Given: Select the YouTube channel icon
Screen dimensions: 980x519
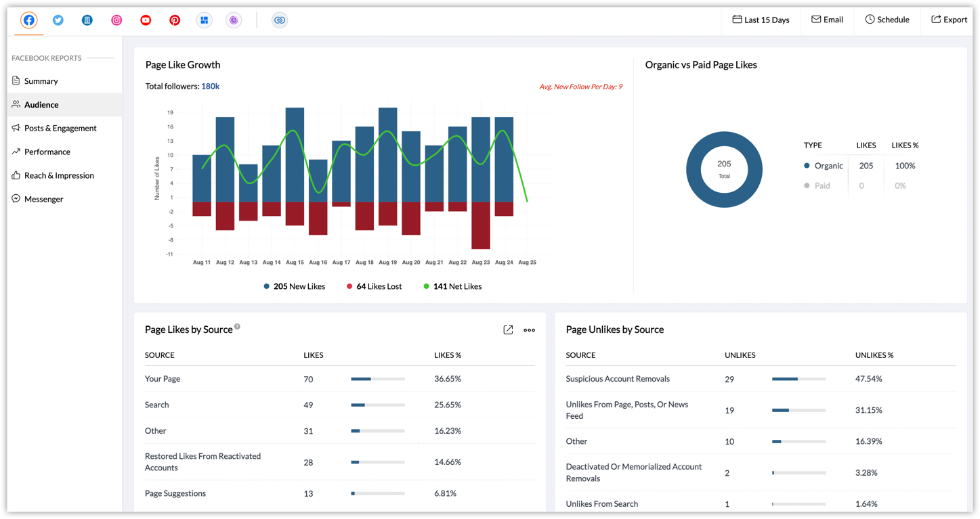Looking at the screenshot, I should coord(146,20).
